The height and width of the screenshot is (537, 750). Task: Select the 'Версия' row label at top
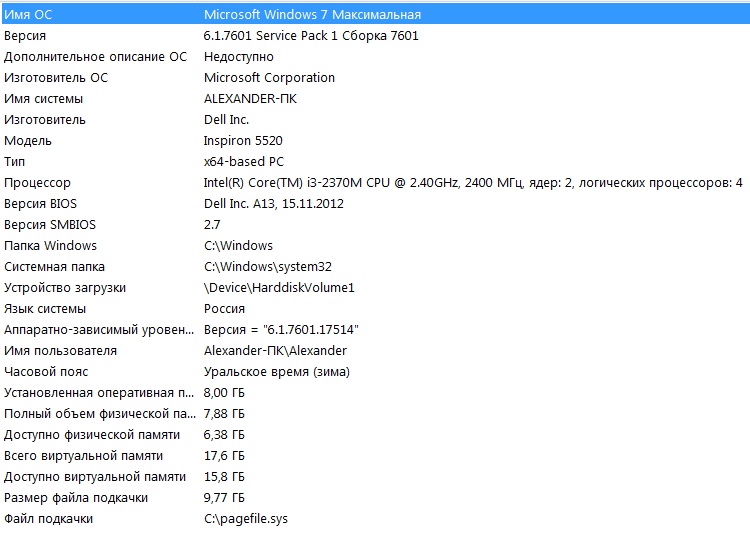pyautogui.click(x=25, y=36)
